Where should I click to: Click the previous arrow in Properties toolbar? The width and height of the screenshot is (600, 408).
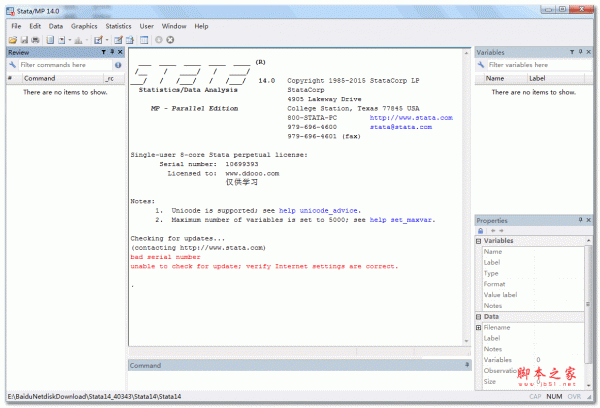pos(493,231)
